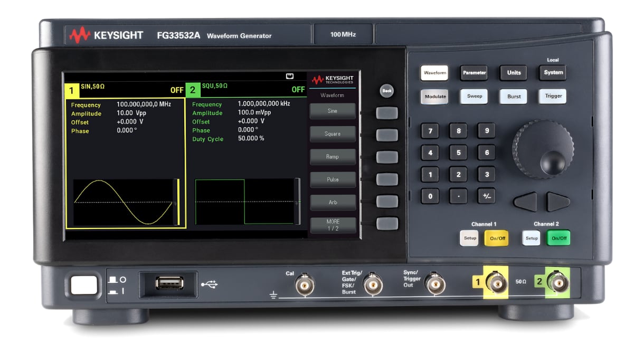Click the sine wave preview graph
The height and width of the screenshot is (343, 644).
(124, 202)
